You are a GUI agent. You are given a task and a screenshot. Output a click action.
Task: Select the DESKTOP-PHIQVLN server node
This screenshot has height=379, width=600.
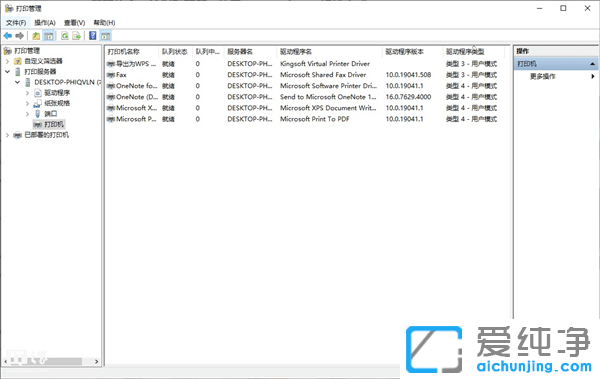coord(67,82)
